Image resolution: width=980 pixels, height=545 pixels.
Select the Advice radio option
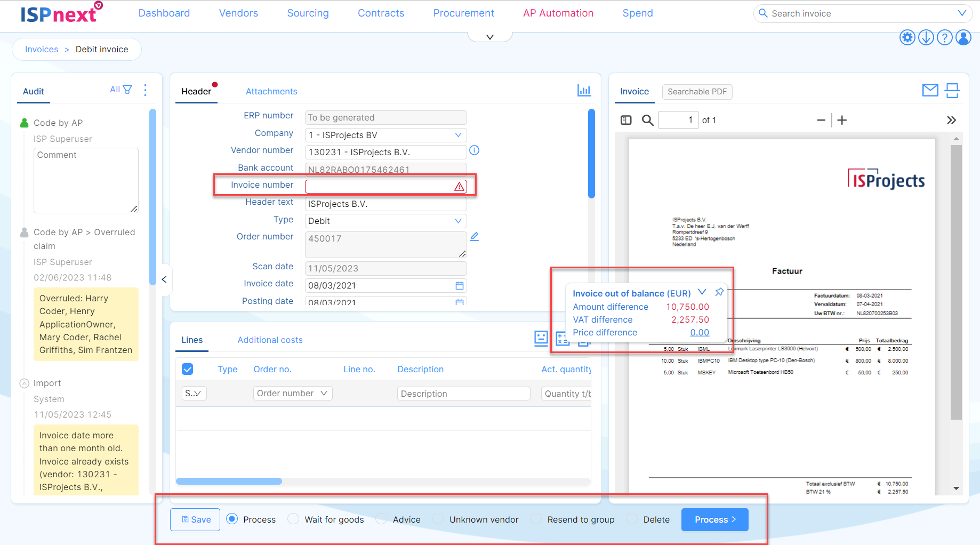(381, 519)
